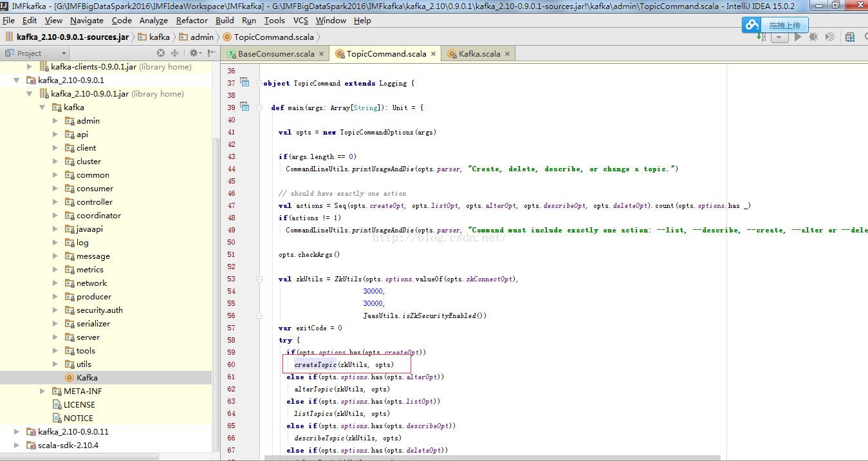Click the 拖拽上传 upload button
Screen dimensions: 868x461
pyautogui.click(x=784, y=25)
